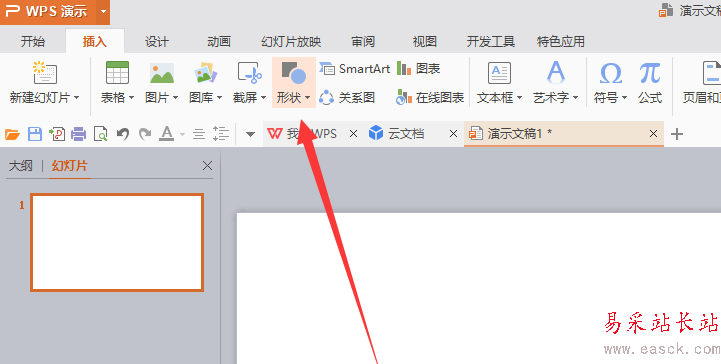Switch to the 大纲 outline pane
Viewport: 721px width, 364px height.
point(21,166)
